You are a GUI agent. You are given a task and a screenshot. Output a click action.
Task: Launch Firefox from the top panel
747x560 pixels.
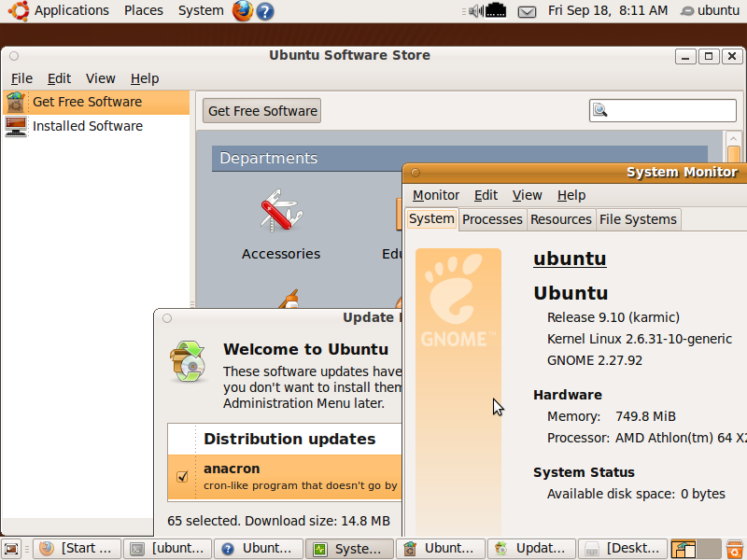point(243,11)
